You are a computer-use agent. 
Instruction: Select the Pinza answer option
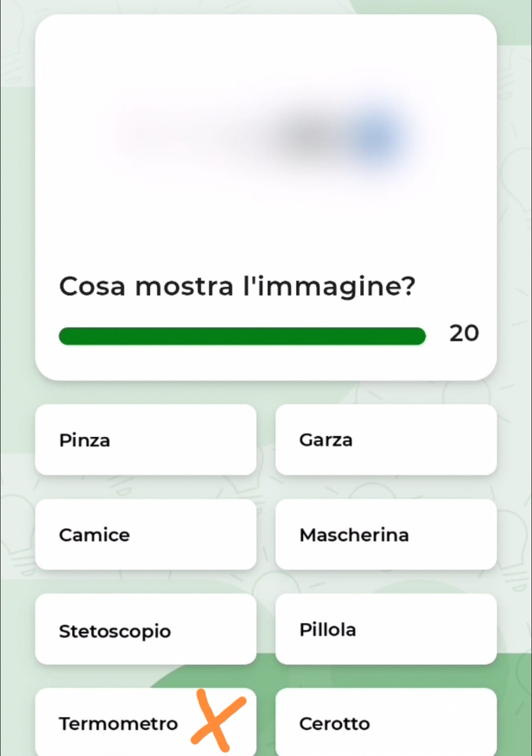(145, 440)
